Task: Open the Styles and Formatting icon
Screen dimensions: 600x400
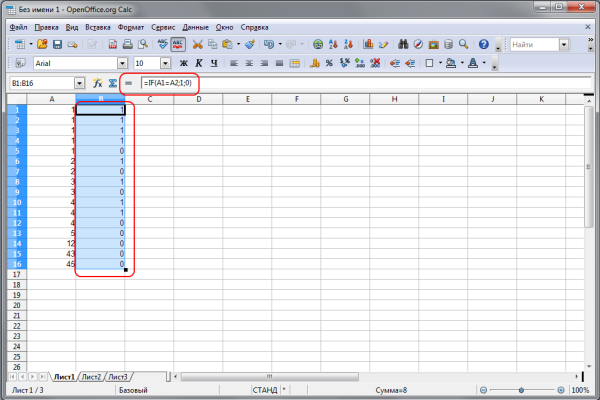Action: (20, 63)
